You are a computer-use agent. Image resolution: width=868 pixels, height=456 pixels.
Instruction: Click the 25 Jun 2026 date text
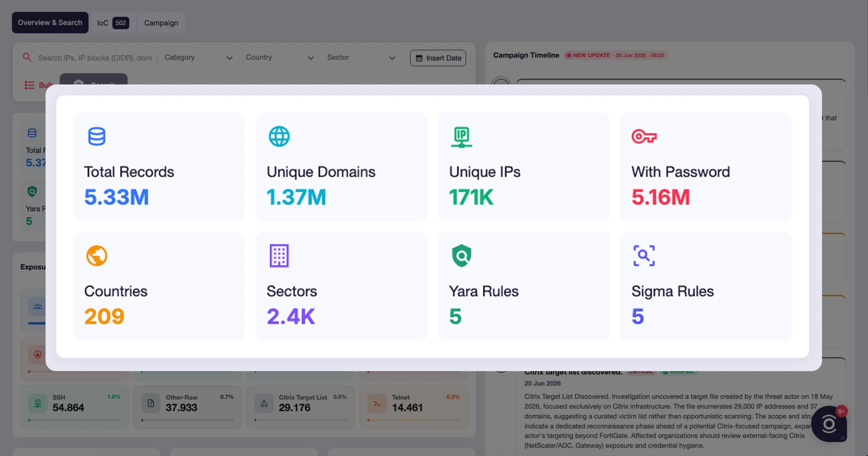point(542,383)
